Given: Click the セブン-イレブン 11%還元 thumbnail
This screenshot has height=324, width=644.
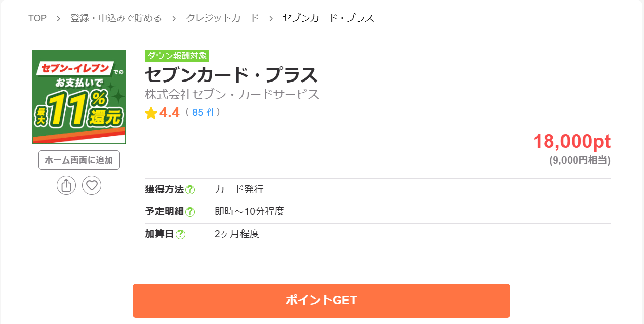Looking at the screenshot, I should (79, 97).
